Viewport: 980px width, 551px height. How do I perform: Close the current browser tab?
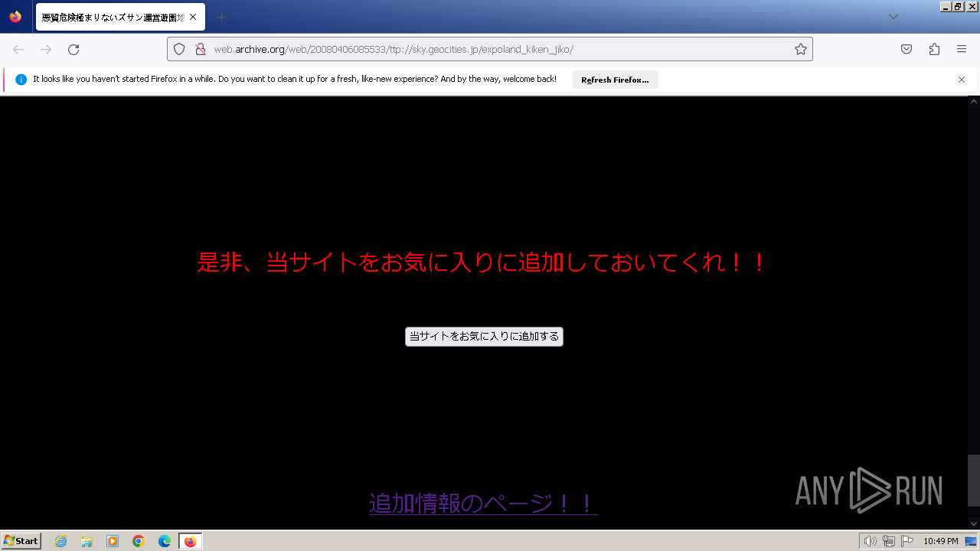pos(193,17)
